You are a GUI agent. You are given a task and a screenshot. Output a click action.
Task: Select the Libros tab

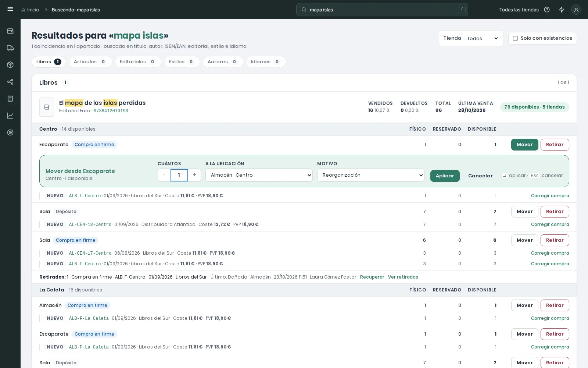click(x=49, y=62)
